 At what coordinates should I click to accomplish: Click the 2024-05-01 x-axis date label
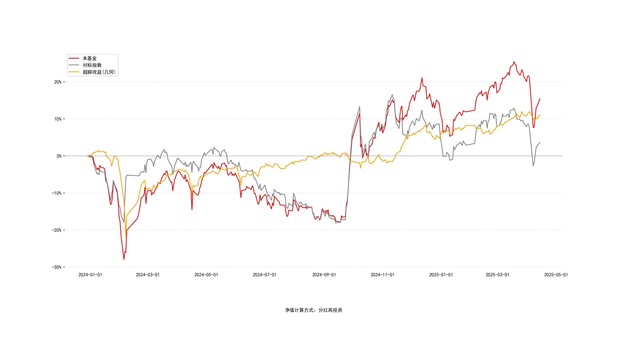pos(206,275)
